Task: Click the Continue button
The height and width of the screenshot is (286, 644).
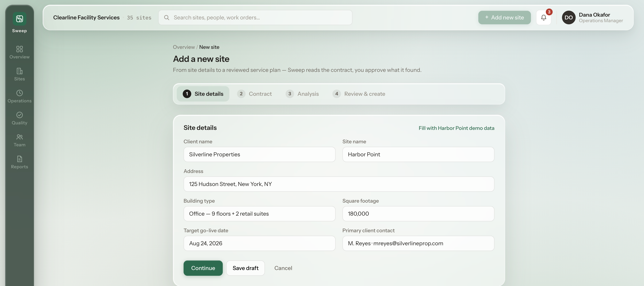Action: [203, 268]
